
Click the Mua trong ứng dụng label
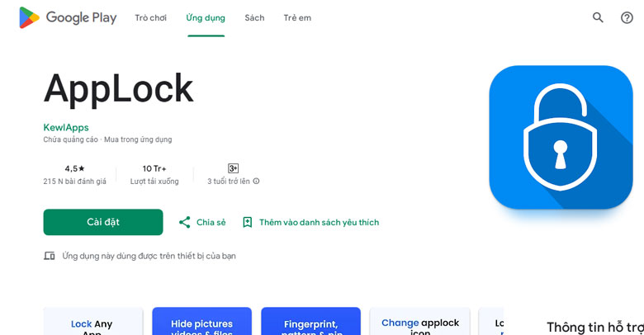[x=138, y=139]
